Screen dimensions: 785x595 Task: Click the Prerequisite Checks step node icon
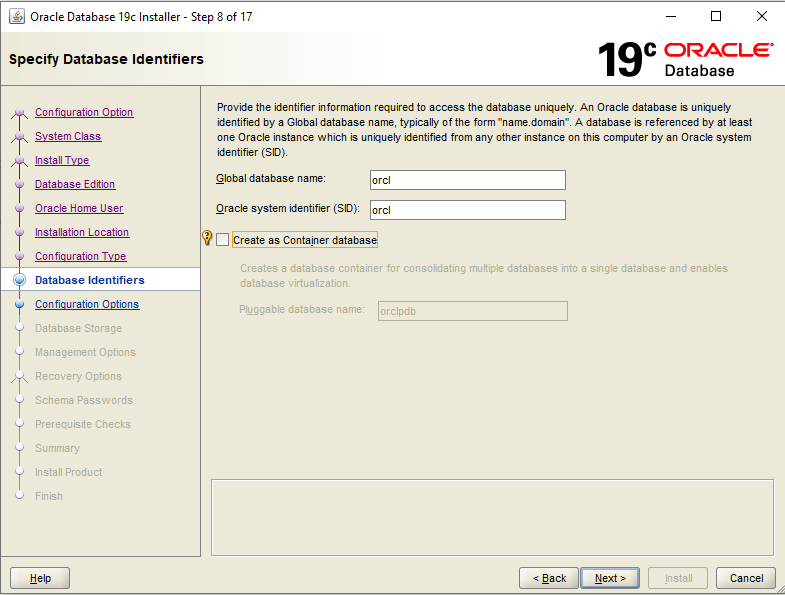click(20, 423)
